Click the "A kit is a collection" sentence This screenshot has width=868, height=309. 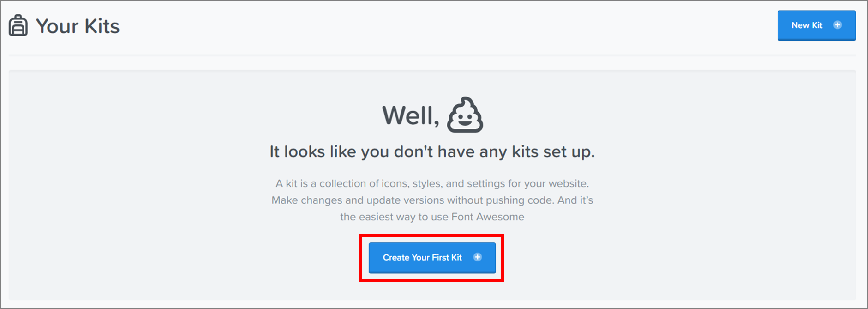[x=432, y=183]
